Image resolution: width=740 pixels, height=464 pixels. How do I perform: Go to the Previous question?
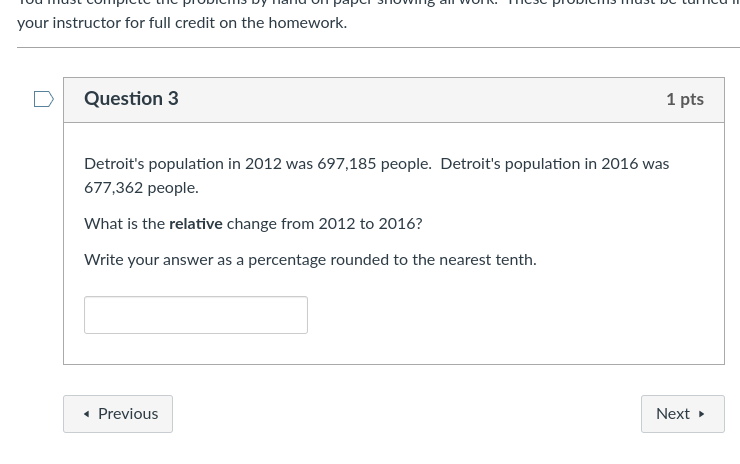pos(118,414)
